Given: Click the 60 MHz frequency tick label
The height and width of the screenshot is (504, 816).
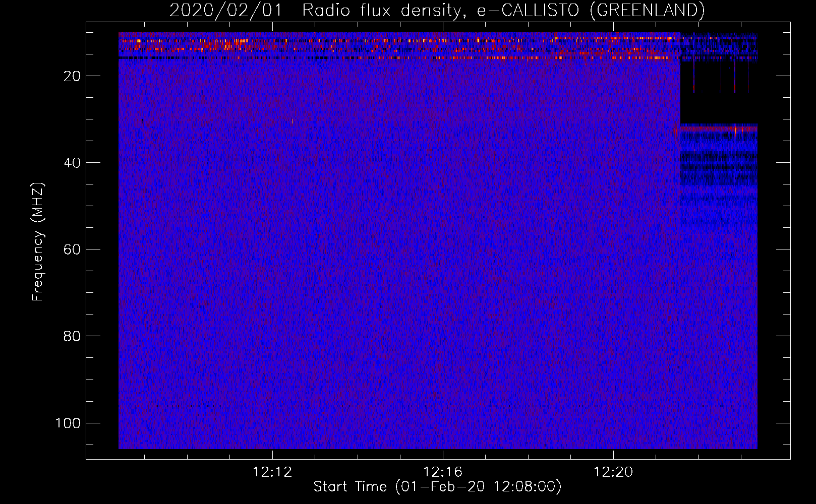Looking at the screenshot, I should point(72,249).
